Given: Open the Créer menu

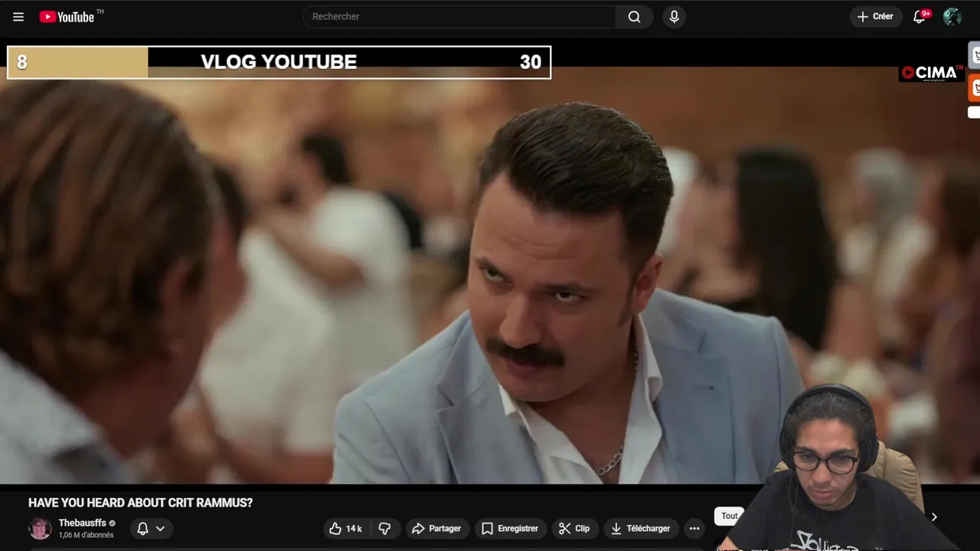Looking at the screenshot, I should click(x=875, y=17).
